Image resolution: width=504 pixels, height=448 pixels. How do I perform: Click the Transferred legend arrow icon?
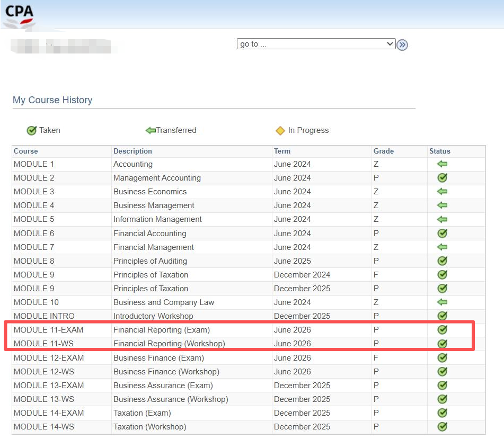tap(151, 130)
